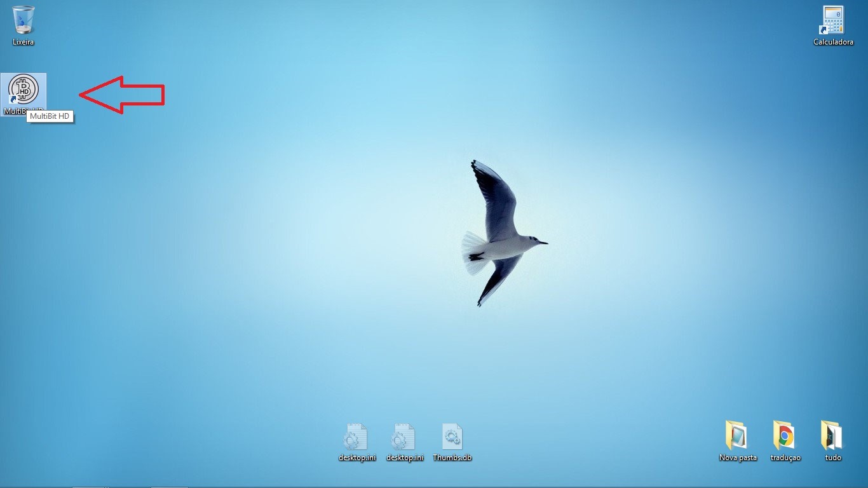
Task: Select the Lixeira recycle bin icon
Action: tap(24, 20)
